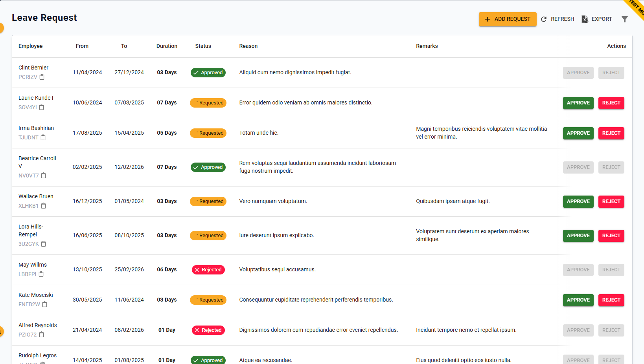Reject Lora Hills-Rempel's leave request
The width and height of the screenshot is (644, 364).
(x=611, y=236)
